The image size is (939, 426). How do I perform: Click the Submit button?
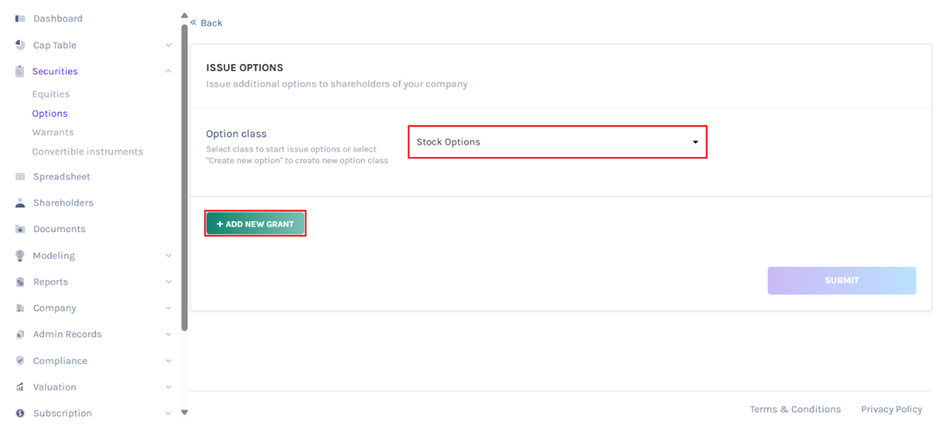[841, 281]
